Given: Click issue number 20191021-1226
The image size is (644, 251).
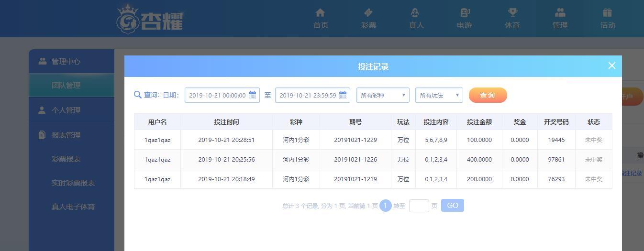Looking at the screenshot, I should pyautogui.click(x=355, y=160).
